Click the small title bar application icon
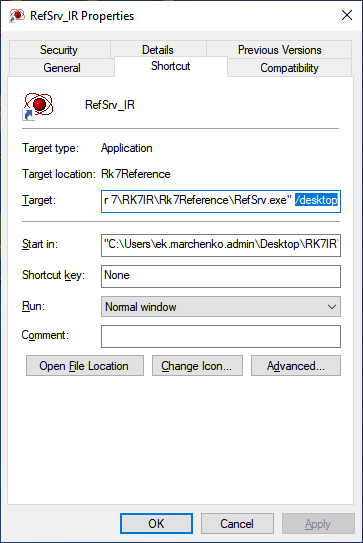 [x=17, y=16]
